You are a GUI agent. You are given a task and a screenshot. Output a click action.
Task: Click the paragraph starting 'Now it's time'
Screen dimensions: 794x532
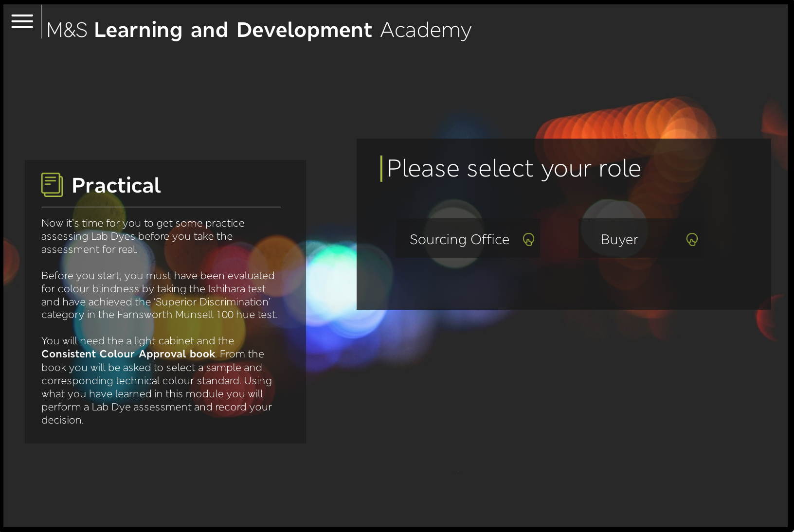click(143, 236)
